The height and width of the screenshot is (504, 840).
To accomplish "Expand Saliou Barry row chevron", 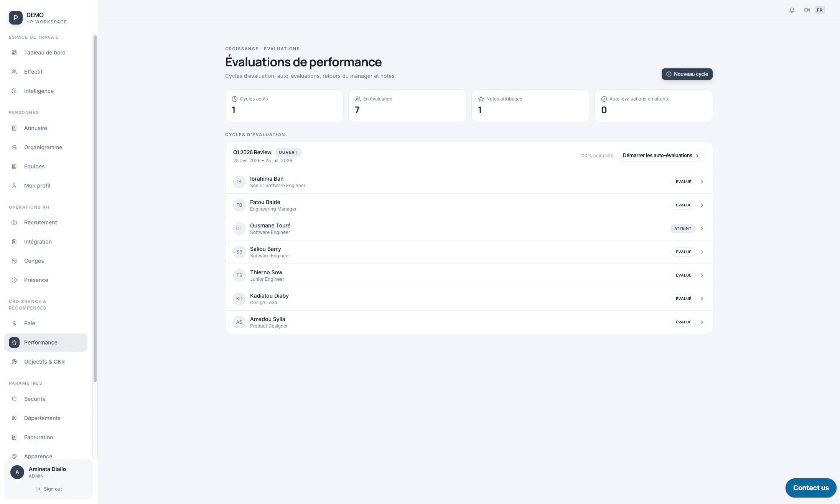I will (x=702, y=252).
